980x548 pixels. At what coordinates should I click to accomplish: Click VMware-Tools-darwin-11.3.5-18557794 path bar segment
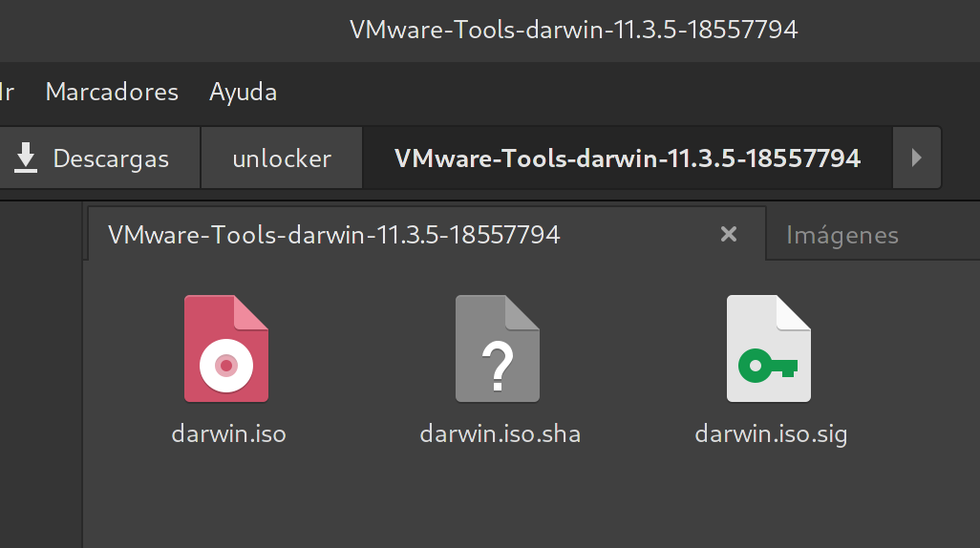(x=628, y=158)
